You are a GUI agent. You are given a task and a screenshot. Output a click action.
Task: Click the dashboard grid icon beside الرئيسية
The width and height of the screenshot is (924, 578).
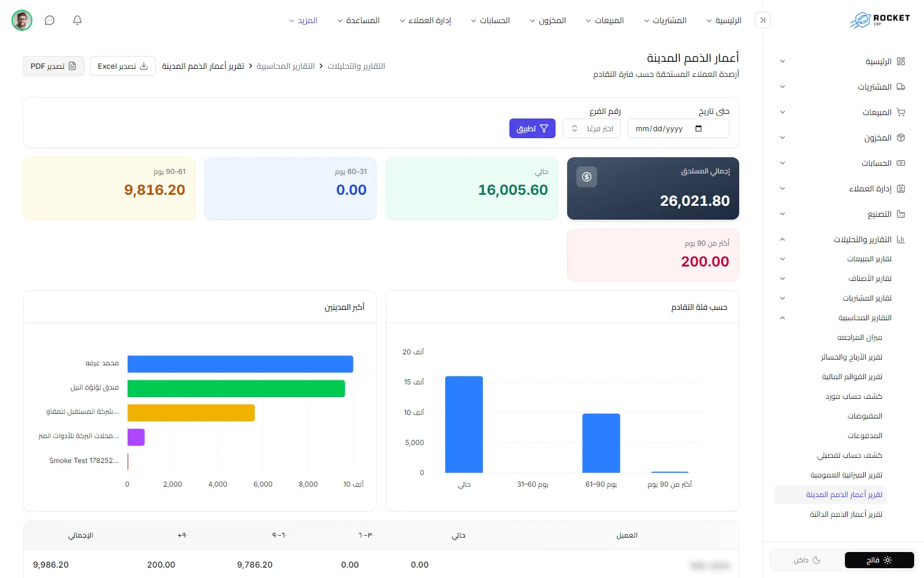coord(901,61)
